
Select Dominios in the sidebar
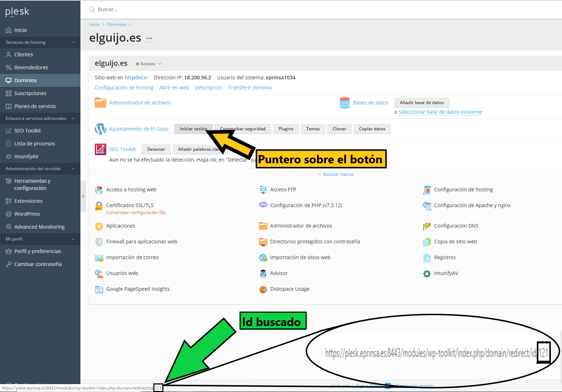25,80
